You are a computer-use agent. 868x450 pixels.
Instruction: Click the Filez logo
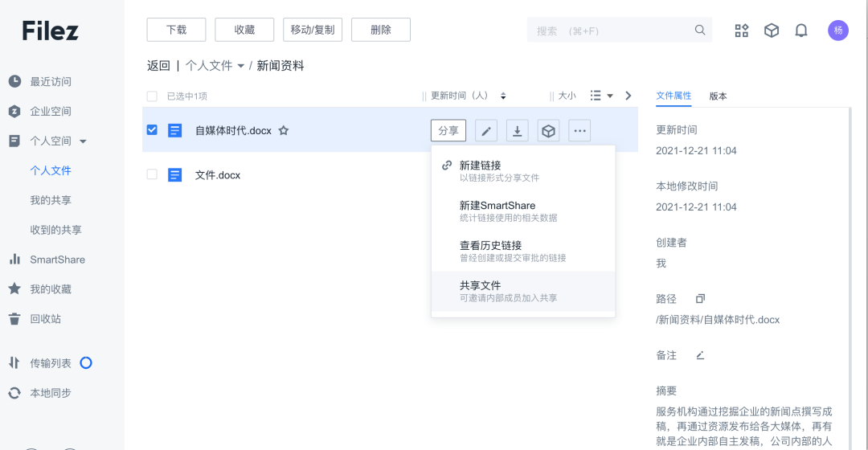pos(50,31)
